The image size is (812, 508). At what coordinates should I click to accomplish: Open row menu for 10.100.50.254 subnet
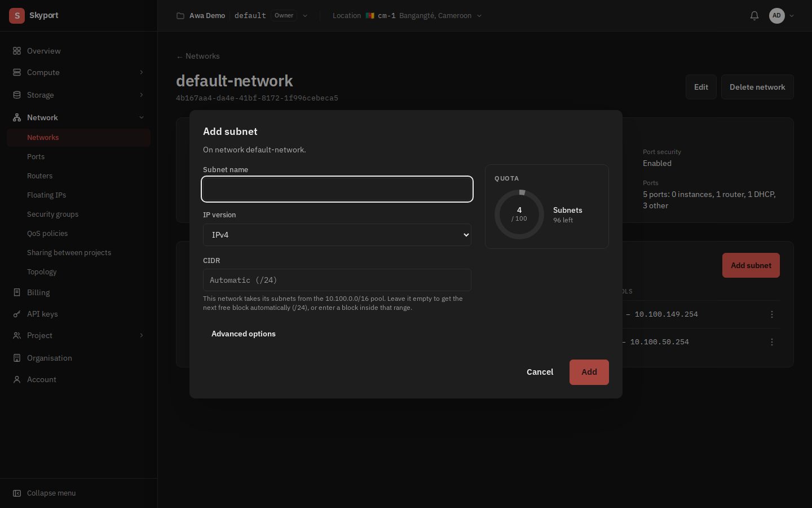tap(772, 342)
